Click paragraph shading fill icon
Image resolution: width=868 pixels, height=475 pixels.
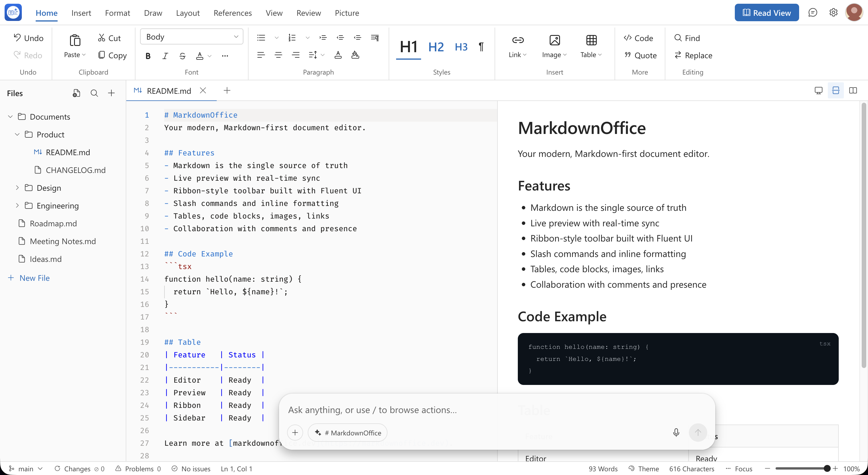click(355, 55)
